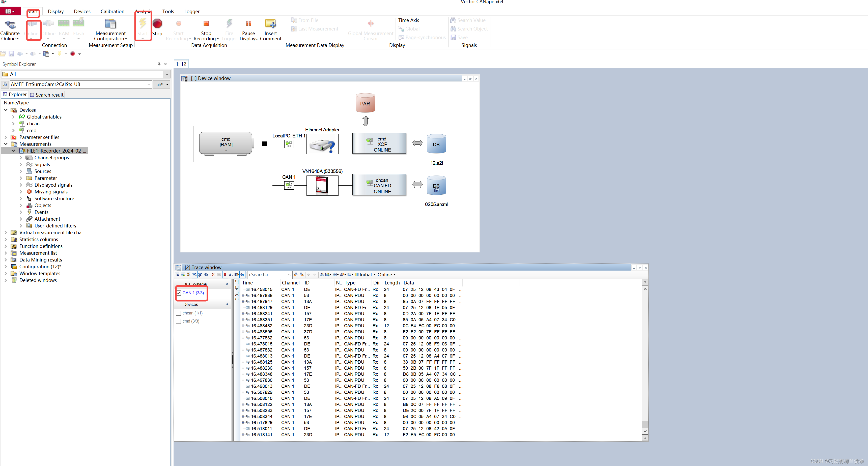Enable the chcan (1/1) device checkbox
Screen dimensions: 868x466
[x=179, y=313]
